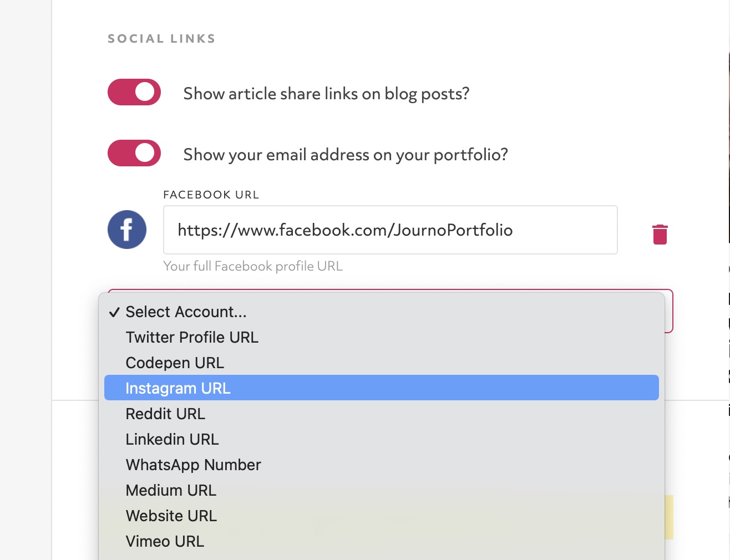The height and width of the screenshot is (560, 730).
Task: Pick Vimeo URL option
Action: click(382, 541)
